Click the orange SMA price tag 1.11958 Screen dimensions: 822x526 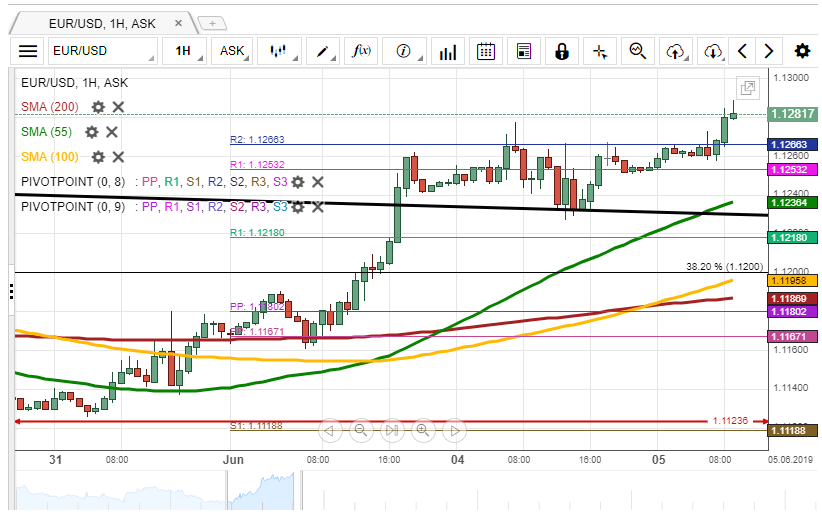point(792,281)
